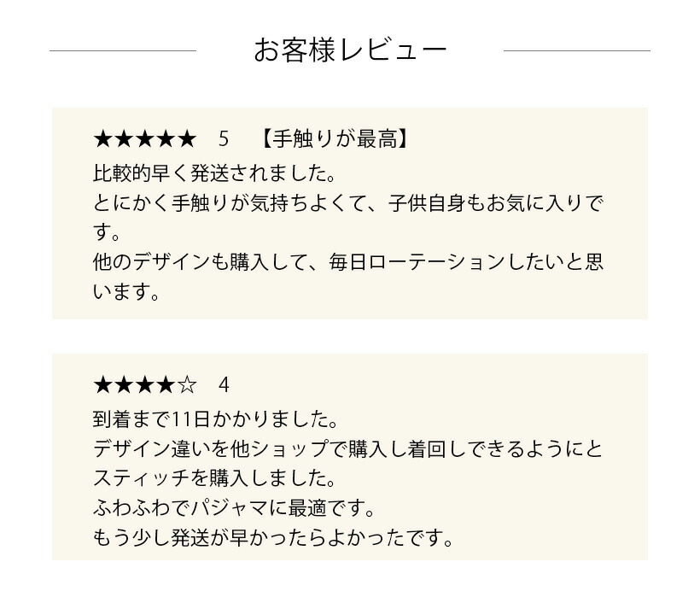Click the line about 毎日ローテーション

pyautogui.click(x=347, y=262)
